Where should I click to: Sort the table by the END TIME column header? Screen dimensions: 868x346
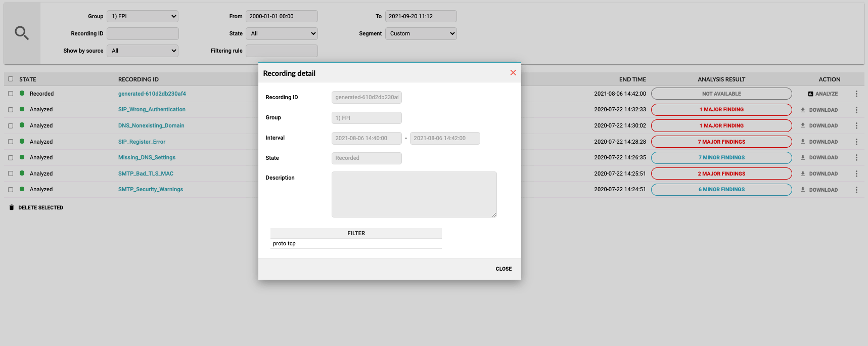(632, 79)
